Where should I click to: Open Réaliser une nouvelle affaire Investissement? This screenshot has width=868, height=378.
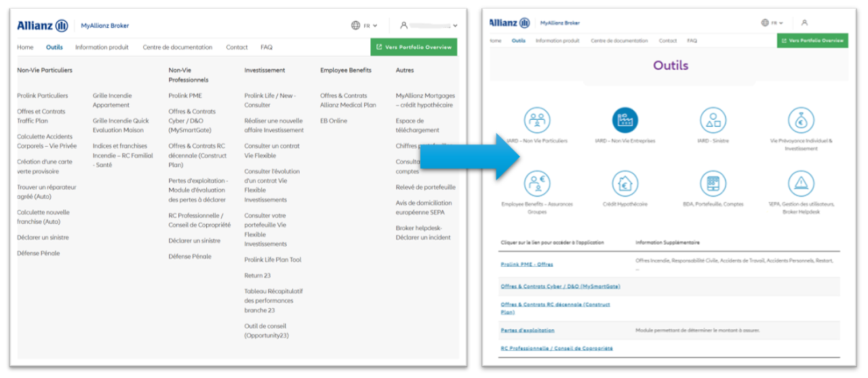[x=274, y=125]
